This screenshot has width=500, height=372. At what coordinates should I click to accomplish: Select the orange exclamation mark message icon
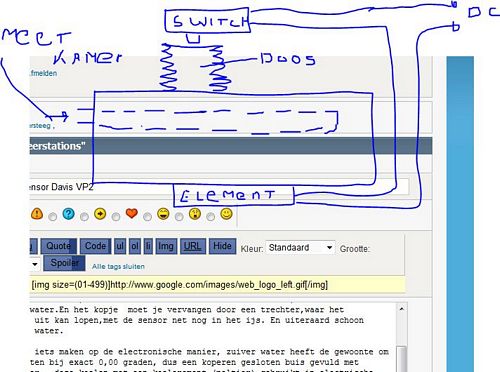click(x=37, y=214)
